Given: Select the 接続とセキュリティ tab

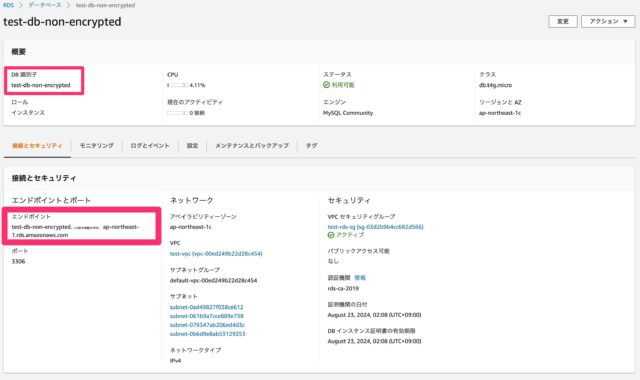Looking at the screenshot, I should tap(37, 145).
